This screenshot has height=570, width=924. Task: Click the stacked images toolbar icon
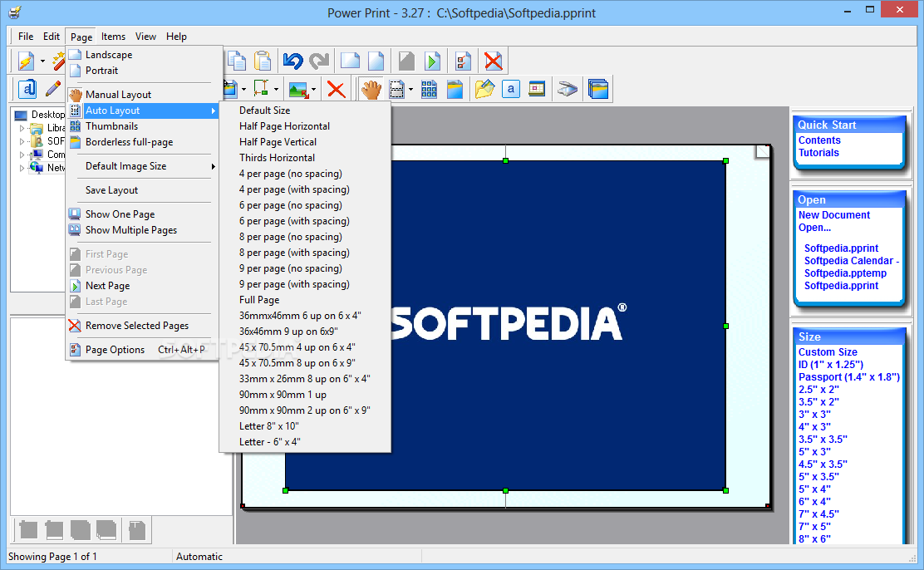598,90
